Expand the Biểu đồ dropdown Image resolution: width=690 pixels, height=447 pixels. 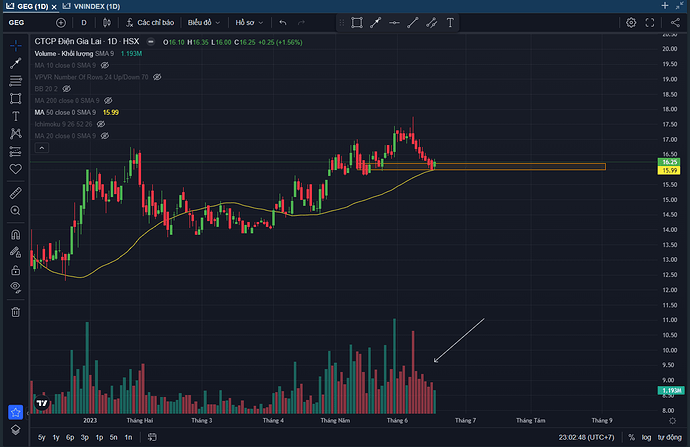pyautogui.click(x=203, y=21)
